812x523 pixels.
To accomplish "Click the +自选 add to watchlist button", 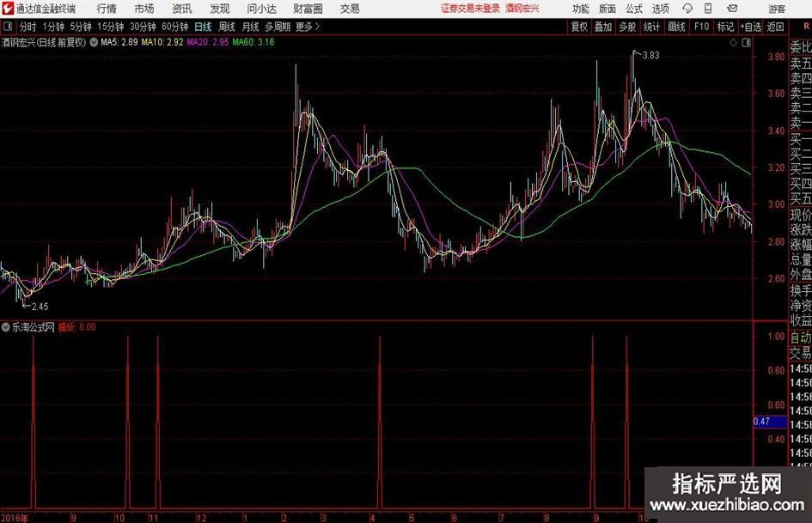I will (x=750, y=27).
